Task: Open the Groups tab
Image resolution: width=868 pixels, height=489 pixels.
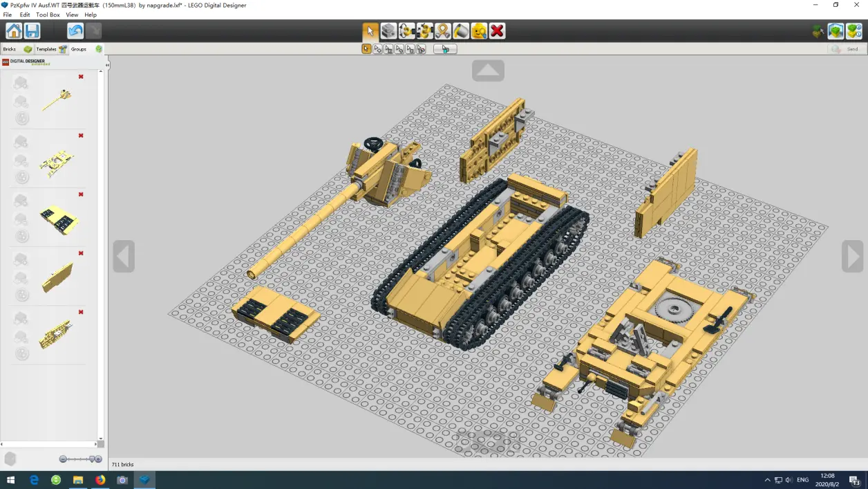Action: coord(86,49)
